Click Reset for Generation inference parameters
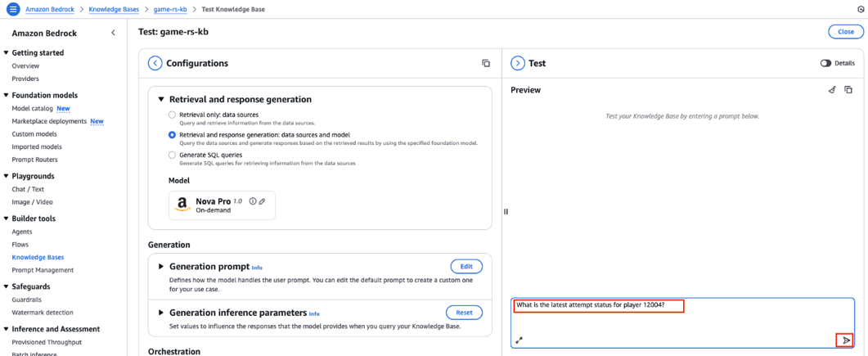Image resolution: width=868 pixels, height=356 pixels. [x=464, y=313]
